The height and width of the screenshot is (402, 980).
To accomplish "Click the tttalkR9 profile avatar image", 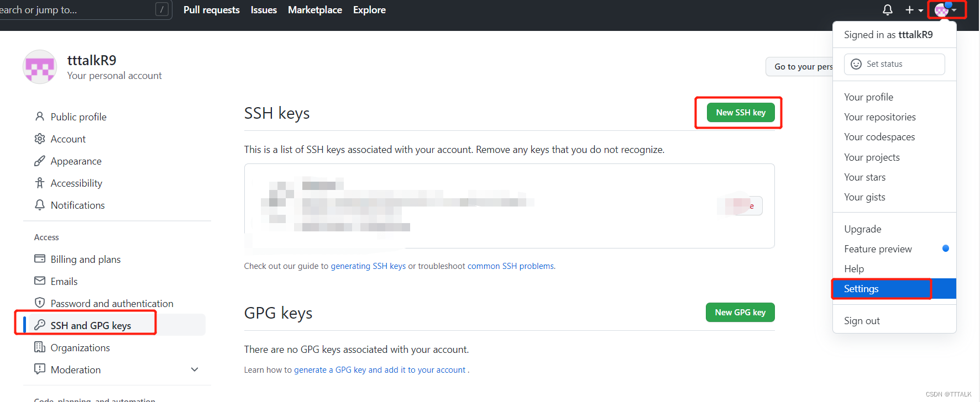I will point(39,67).
